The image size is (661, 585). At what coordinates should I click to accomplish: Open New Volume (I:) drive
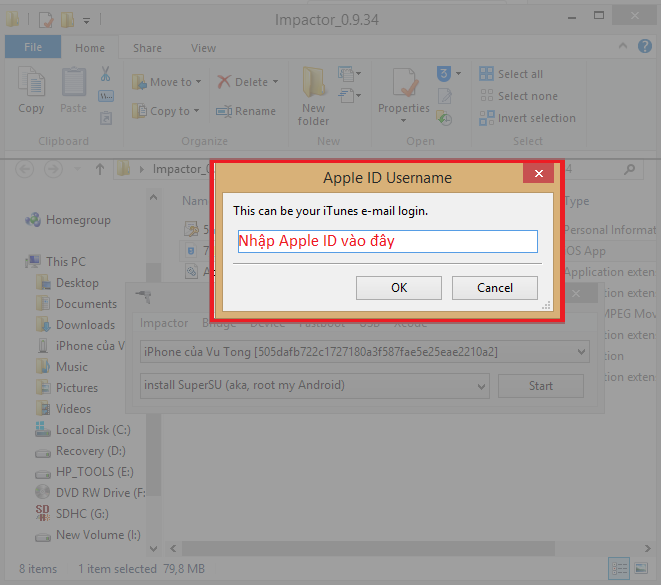pyautogui.click(x=88, y=535)
